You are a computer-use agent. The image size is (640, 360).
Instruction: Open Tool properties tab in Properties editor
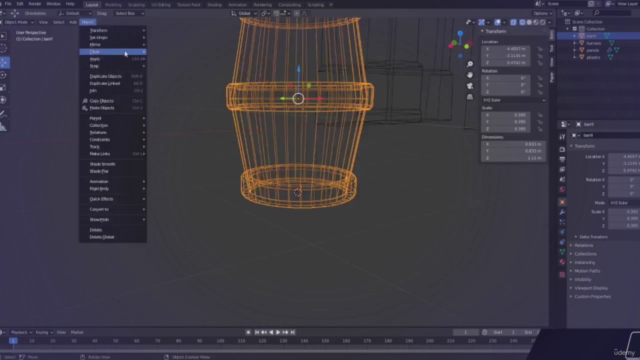562,137
